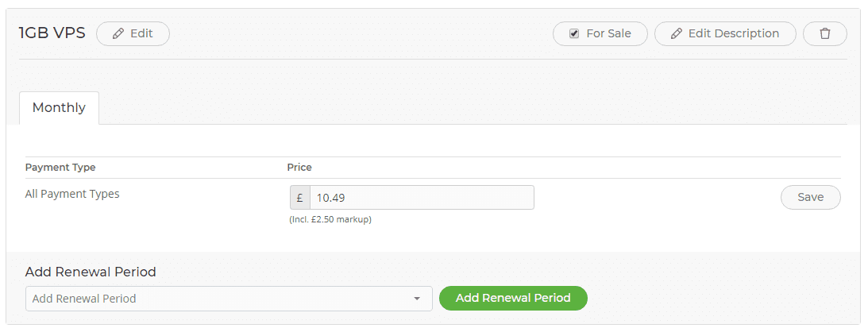Viewport: 868px width, 332px height.
Task: Open Edit Description for the product
Action: point(725,33)
